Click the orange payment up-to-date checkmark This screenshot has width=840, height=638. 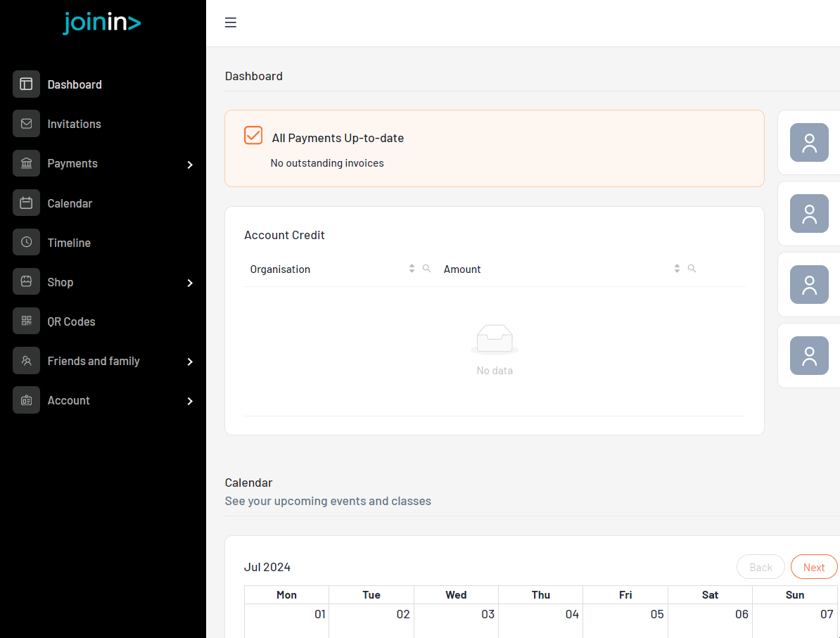tap(253, 135)
